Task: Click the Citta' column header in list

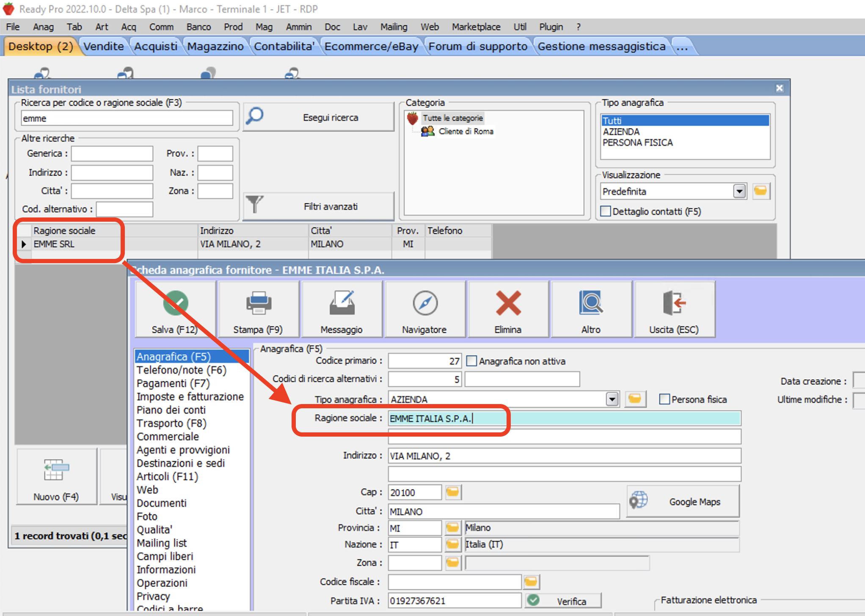Action: [350, 231]
